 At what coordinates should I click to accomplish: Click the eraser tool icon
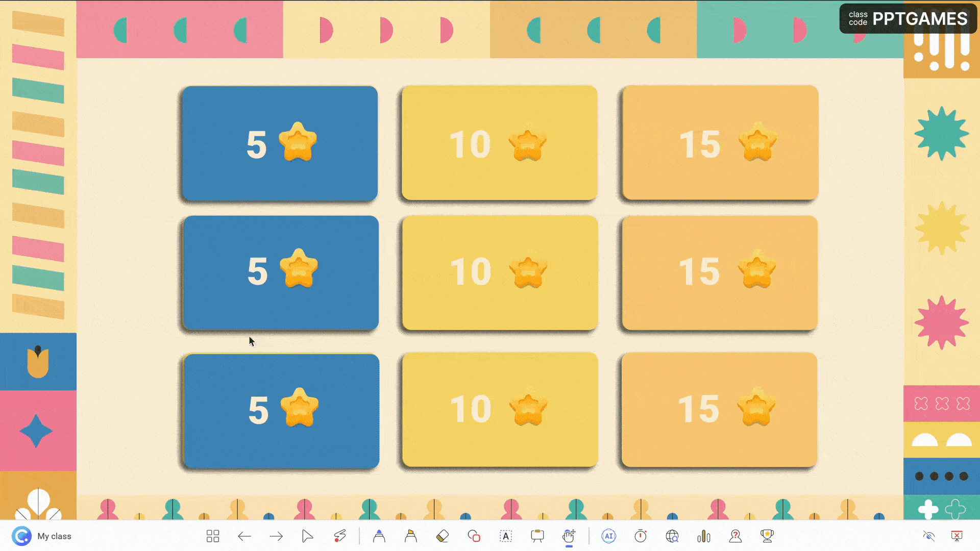point(441,536)
